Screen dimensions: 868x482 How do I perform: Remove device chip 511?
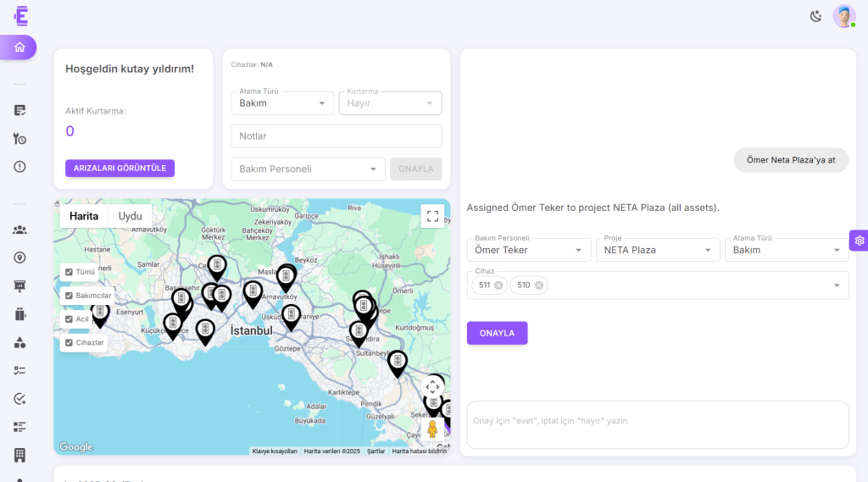point(498,285)
